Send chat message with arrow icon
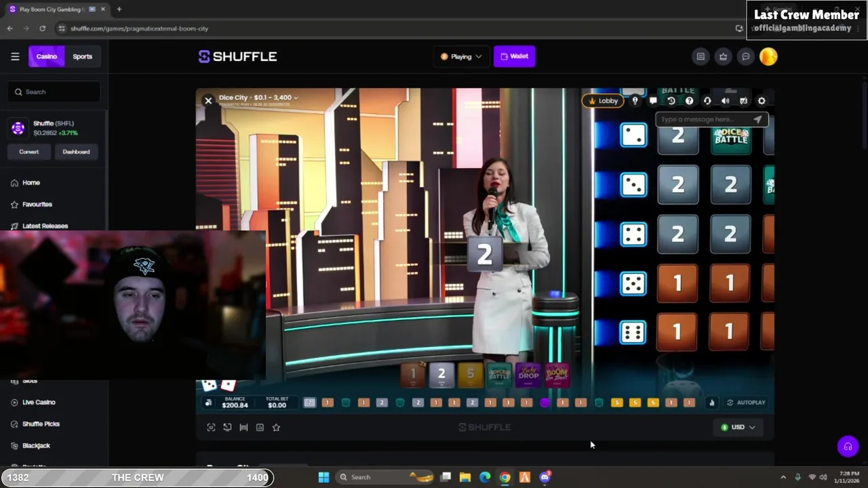The image size is (868, 488). coord(757,119)
